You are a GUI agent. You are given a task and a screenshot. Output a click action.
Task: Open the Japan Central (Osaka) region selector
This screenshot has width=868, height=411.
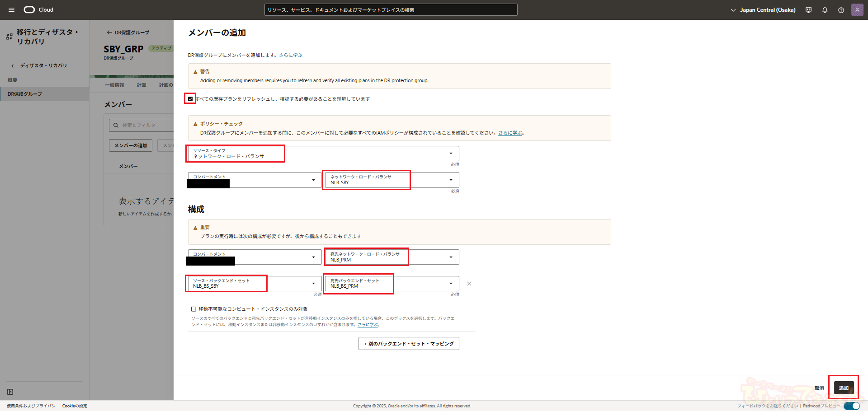pyautogui.click(x=763, y=10)
